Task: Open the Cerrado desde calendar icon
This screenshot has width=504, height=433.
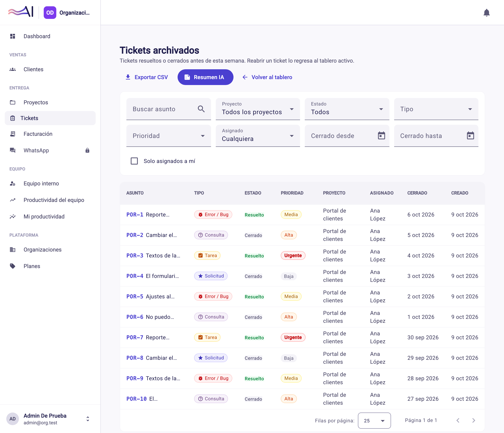Action: 381,135
